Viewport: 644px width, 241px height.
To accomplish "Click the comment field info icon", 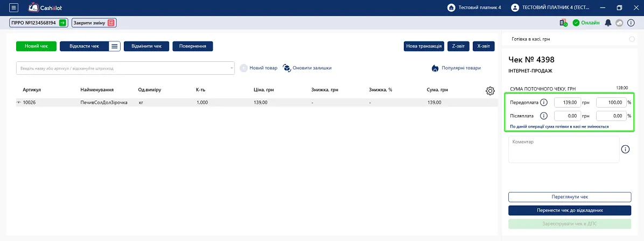I will coord(626,149).
